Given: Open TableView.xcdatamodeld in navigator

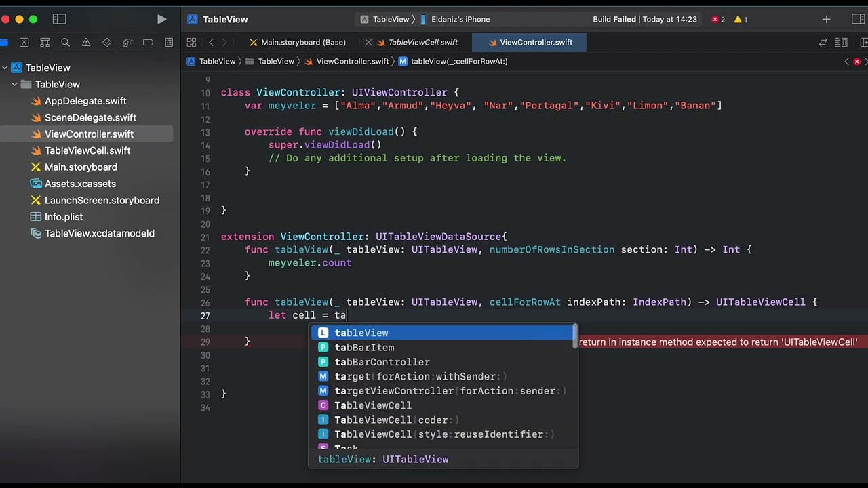Looking at the screenshot, I should 99,233.
